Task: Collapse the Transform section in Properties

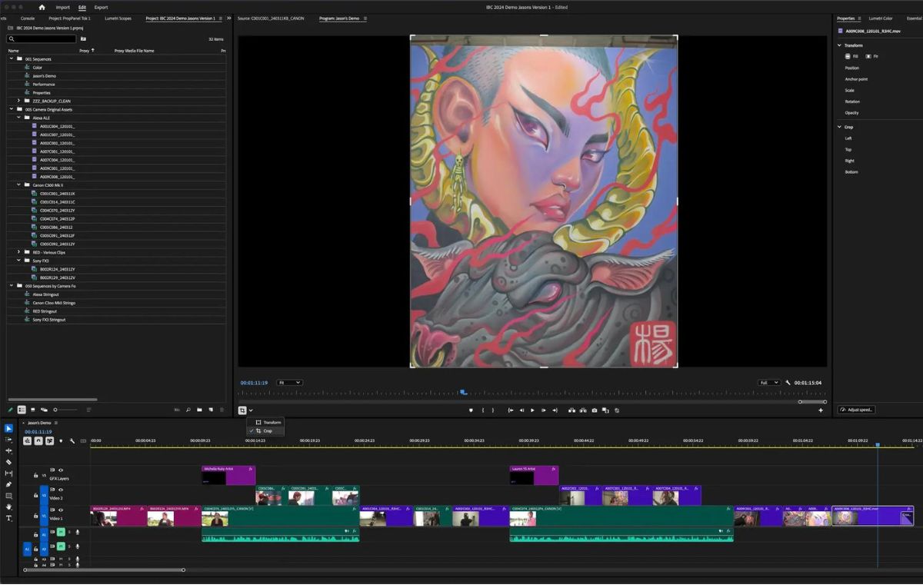Action: 840,45
